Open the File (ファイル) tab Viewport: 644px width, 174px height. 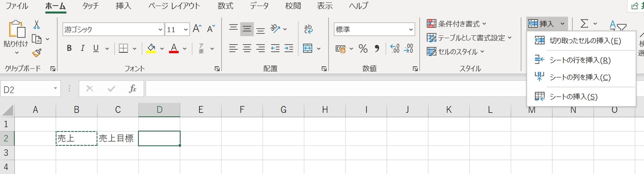(x=17, y=6)
